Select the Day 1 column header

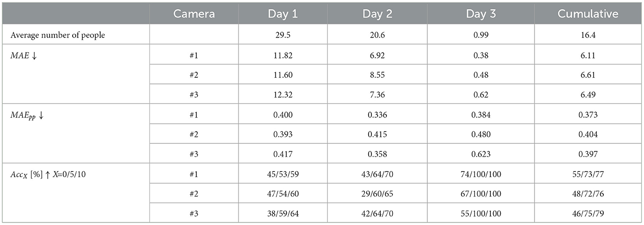282,14
